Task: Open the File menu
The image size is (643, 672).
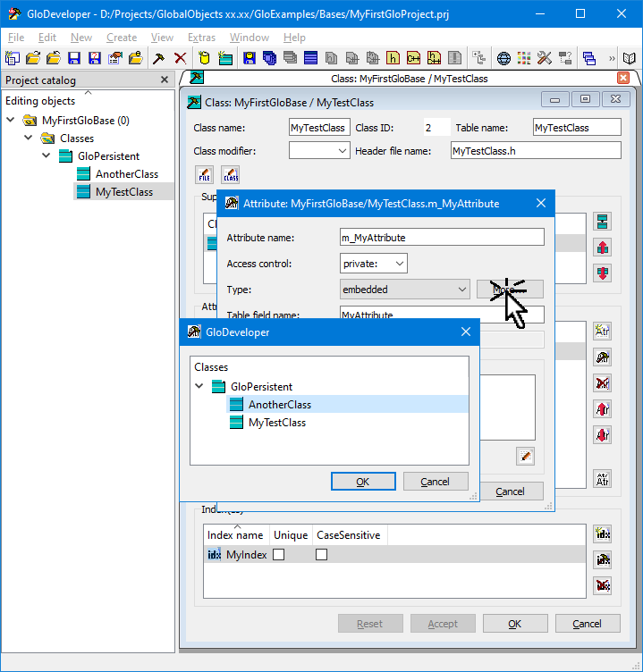Action: point(16,38)
